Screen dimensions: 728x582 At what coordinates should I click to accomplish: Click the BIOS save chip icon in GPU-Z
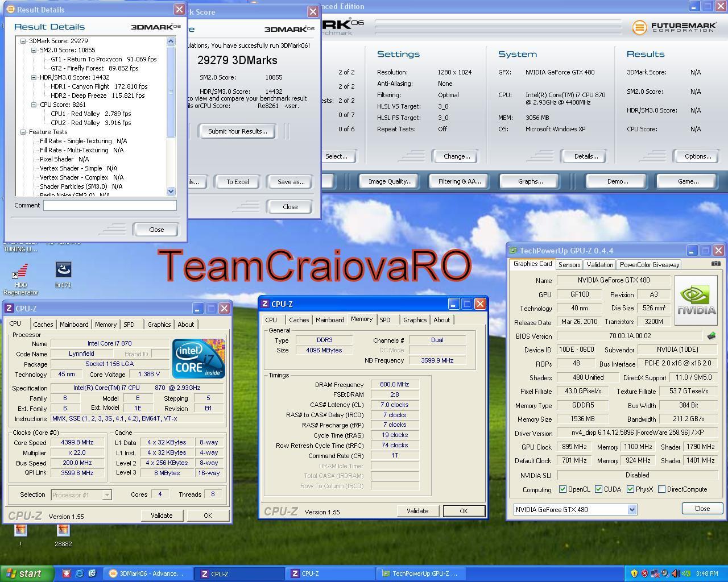711,336
